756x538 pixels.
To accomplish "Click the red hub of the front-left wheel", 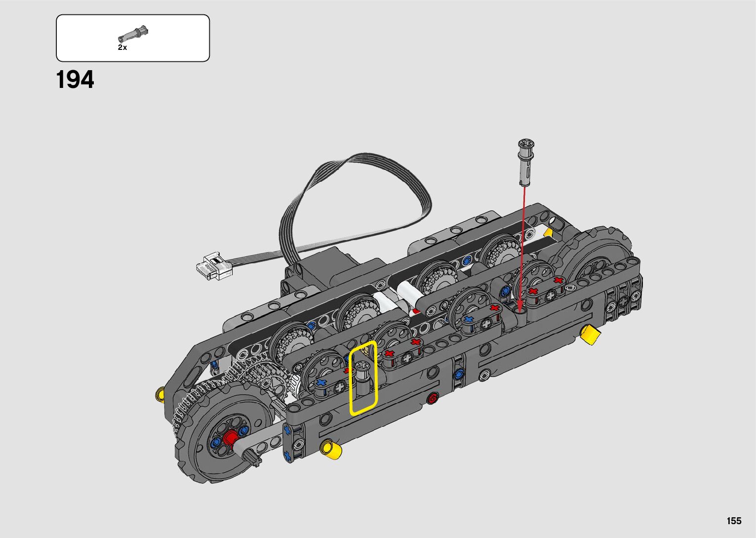I will (x=230, y=438).
